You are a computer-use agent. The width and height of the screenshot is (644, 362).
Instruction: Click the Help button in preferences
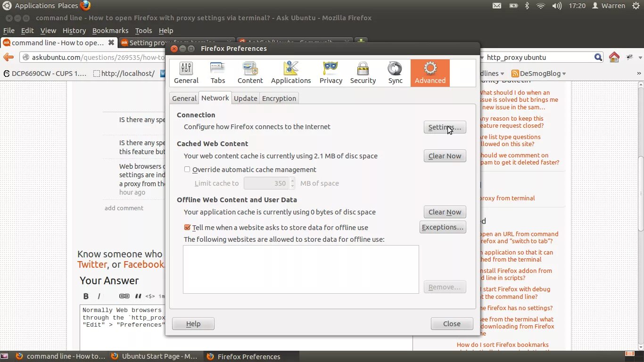pos(193,324)
